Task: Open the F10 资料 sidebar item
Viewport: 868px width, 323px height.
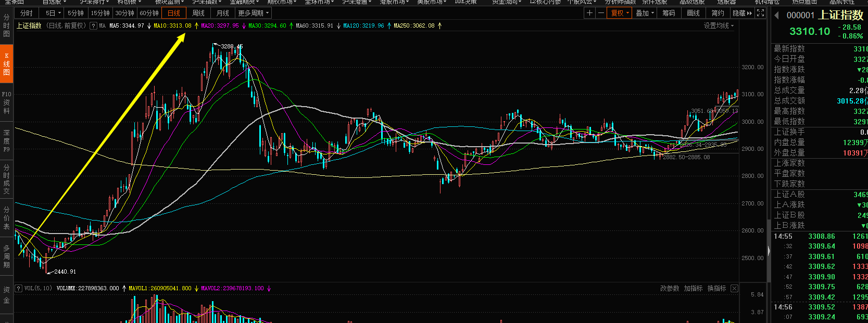Action: click(6, 102)
